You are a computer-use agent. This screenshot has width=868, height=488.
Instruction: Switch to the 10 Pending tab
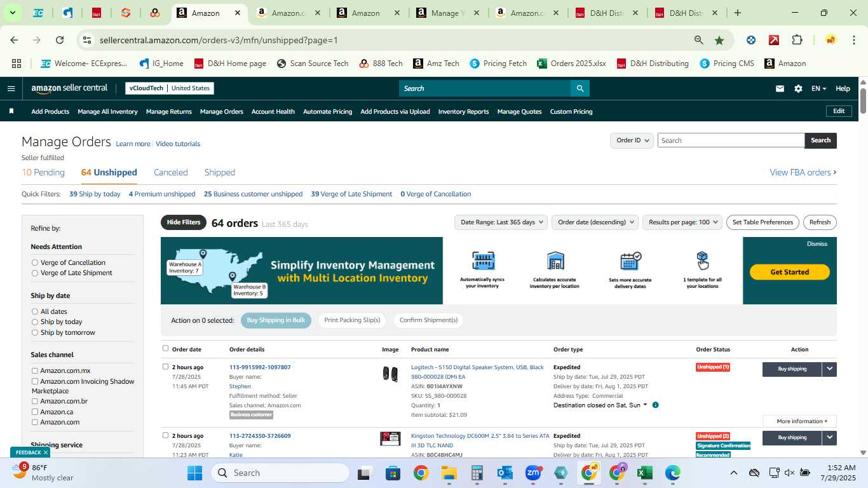[43, 172]
